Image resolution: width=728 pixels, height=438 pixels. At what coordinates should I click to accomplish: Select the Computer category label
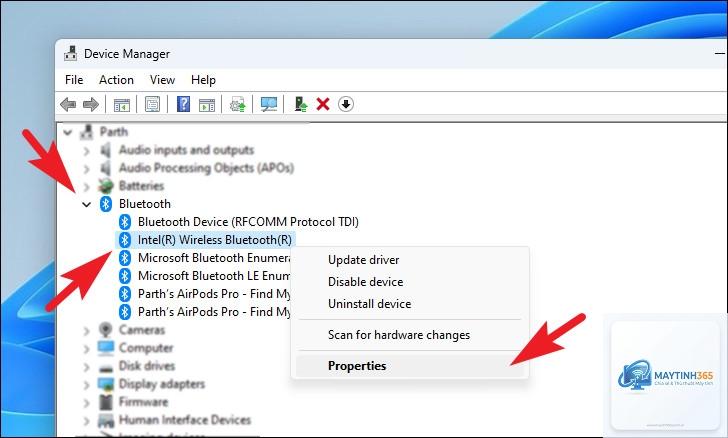(146, 348)
